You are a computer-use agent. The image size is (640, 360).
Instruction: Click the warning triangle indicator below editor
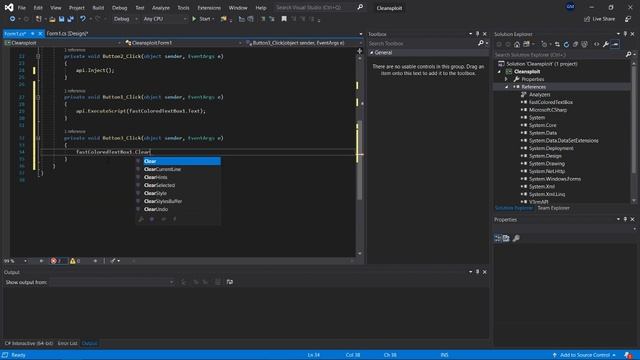coord(73,260)
